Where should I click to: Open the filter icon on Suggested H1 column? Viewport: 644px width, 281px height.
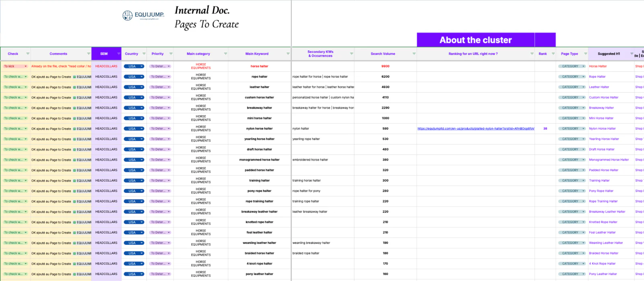[x=632, y=54]
